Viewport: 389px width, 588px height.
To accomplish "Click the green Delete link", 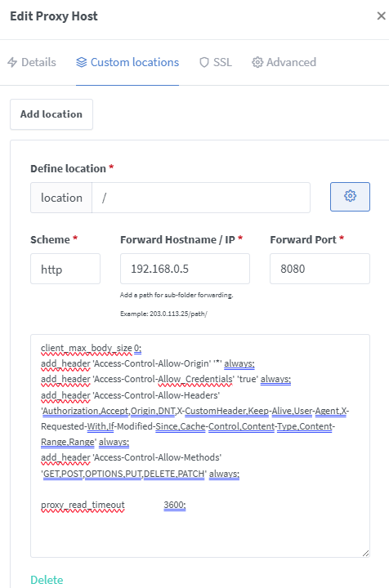I will pos(47,580).
